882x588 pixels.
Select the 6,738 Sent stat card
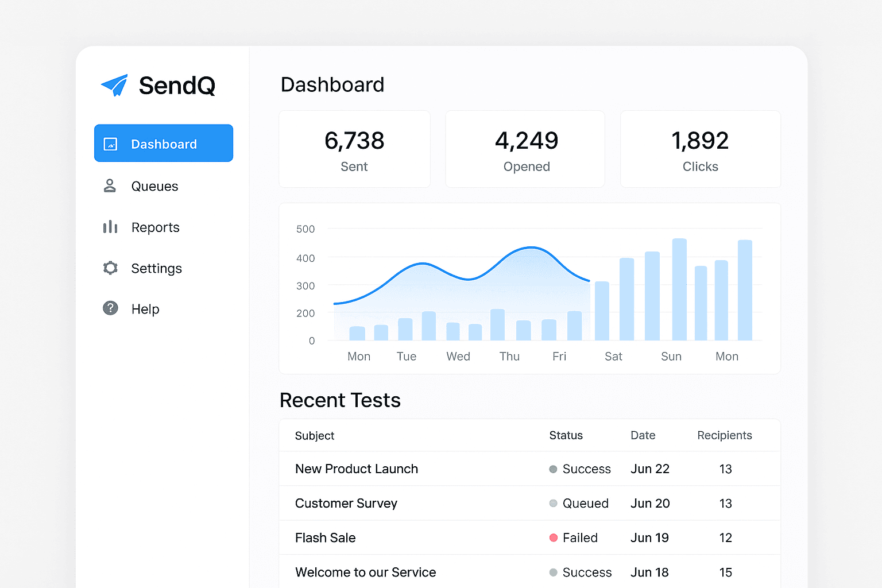coord(354,149)
